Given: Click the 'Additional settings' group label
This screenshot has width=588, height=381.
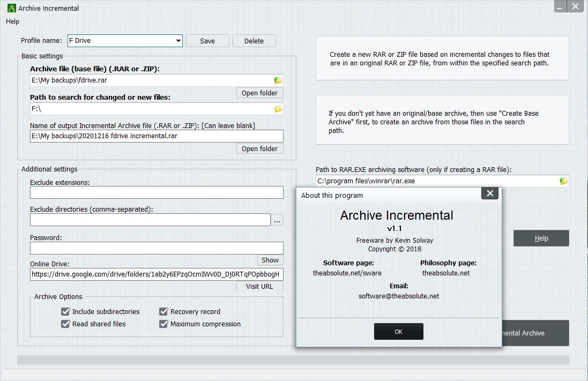Looking at the screenshot, I should pyautogui.click(x=49, y=169).
